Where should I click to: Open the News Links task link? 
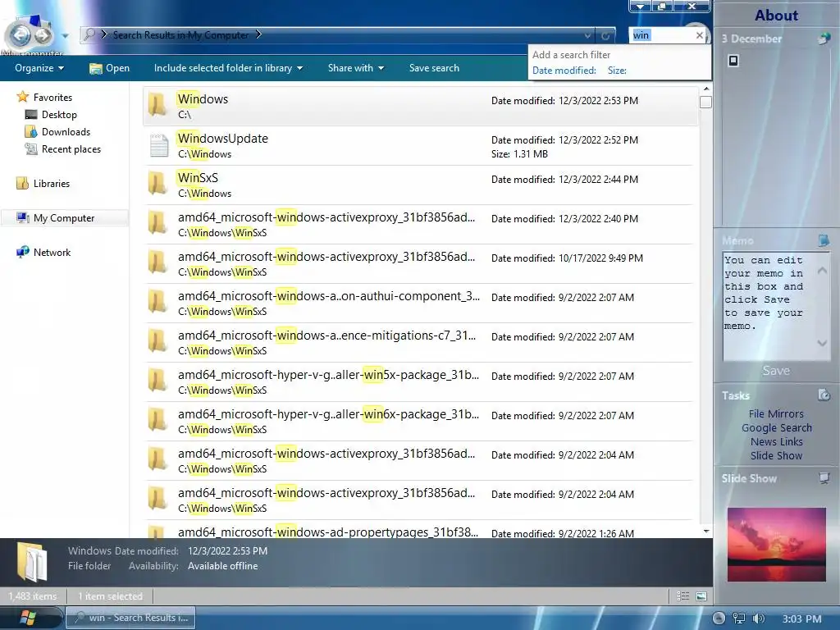coord(776,441)
